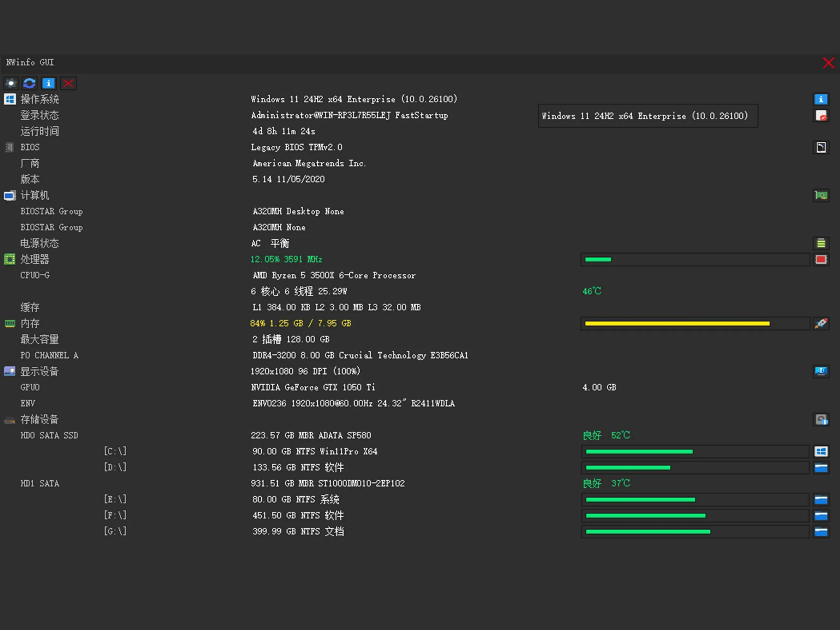
Task: Click the CPU usage progress bar
Action: pos(695,259)
